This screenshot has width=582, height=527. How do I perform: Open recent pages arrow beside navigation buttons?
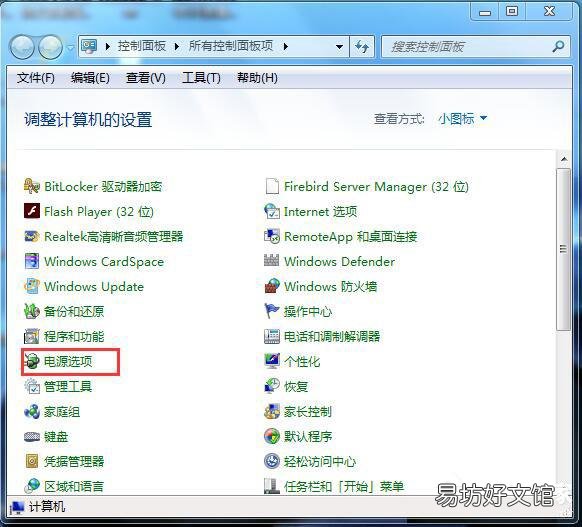click(x=70, y=47)
